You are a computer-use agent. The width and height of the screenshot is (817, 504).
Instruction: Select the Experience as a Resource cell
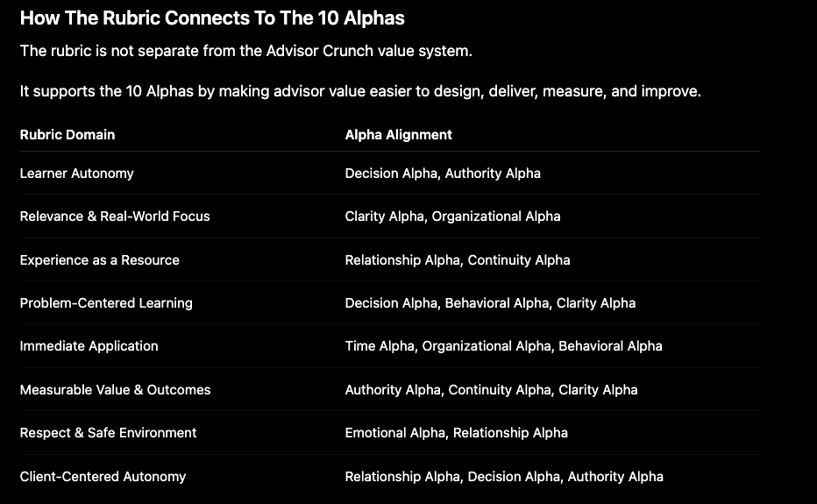[100, 260]
